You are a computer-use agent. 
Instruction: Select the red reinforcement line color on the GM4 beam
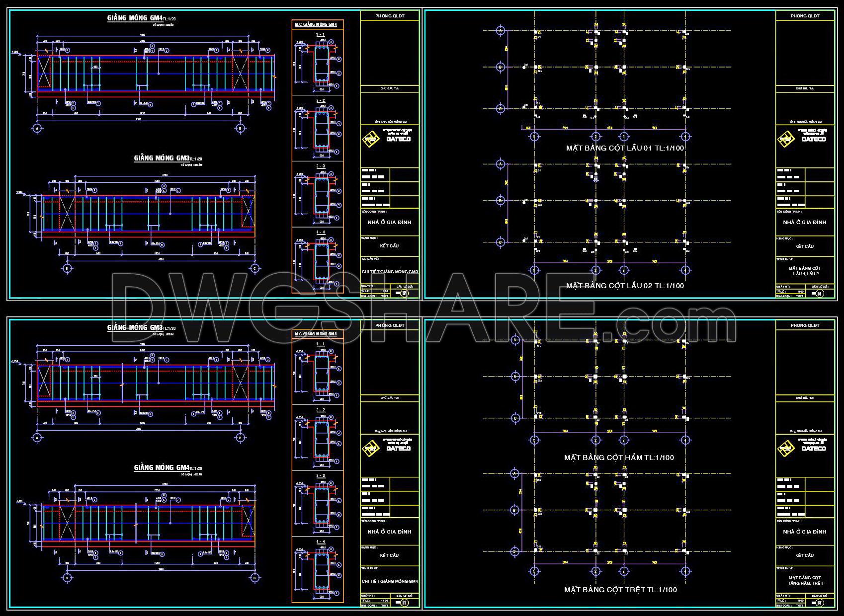[149, 55]
